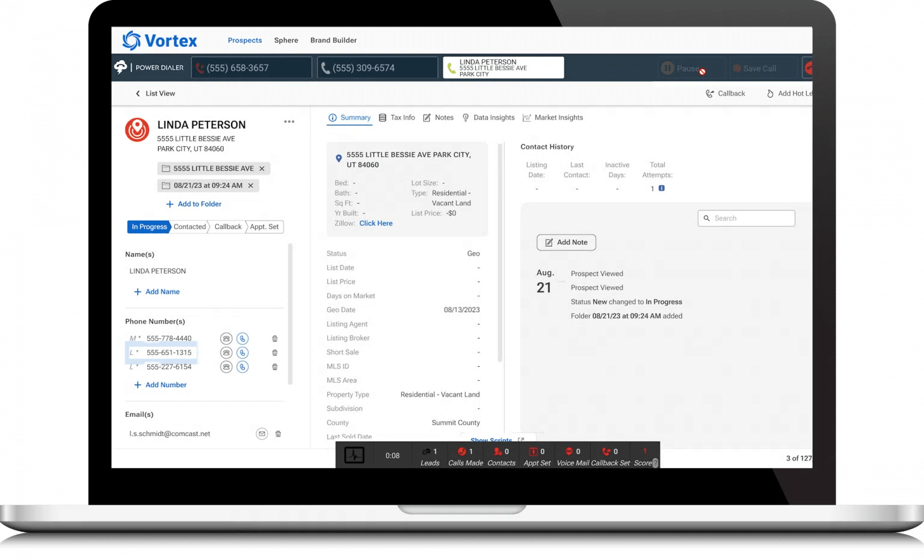Call 555-227-6154 with the blue phone icon

(242, 367)
